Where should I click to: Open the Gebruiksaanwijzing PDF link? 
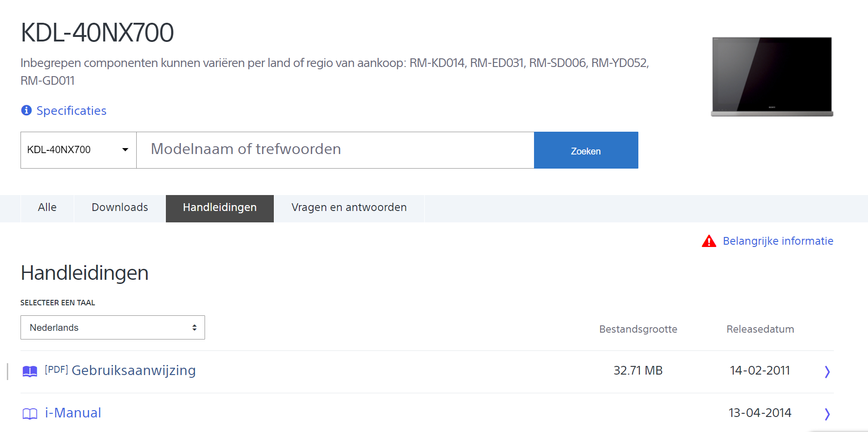[120, 370]
